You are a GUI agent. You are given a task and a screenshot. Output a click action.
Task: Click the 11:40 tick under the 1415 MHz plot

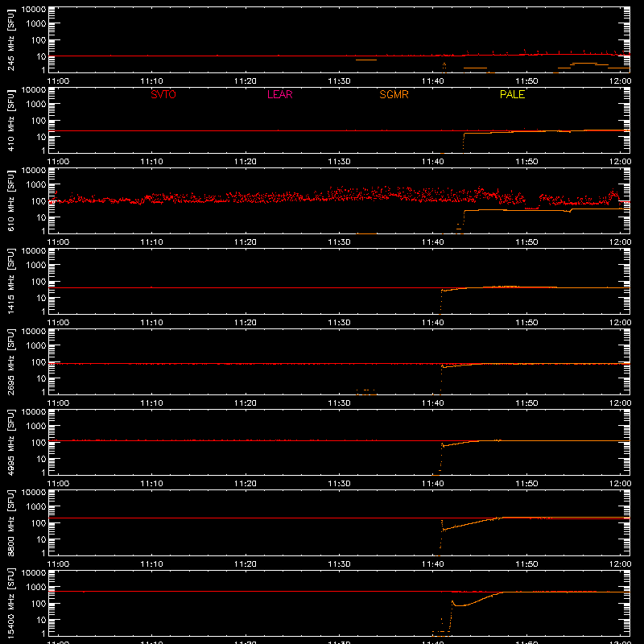pyautogui.click(x=433, y=323)
